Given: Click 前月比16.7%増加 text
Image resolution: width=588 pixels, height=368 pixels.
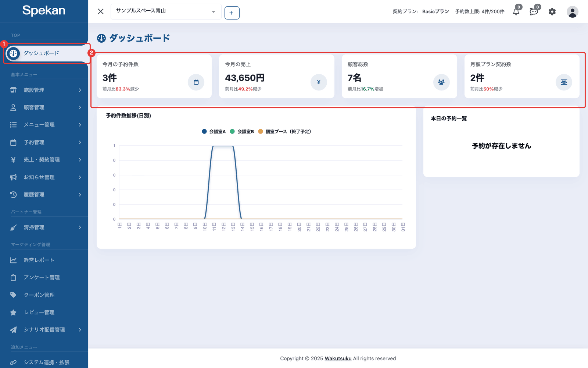Looking at the screenshot, I should 365,89.
